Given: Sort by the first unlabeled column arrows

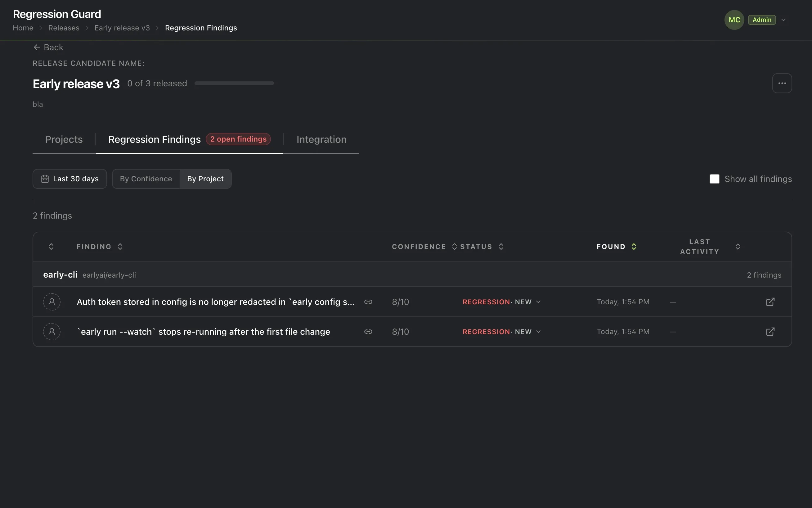Looking at the screenshot, I should [52, 247].
